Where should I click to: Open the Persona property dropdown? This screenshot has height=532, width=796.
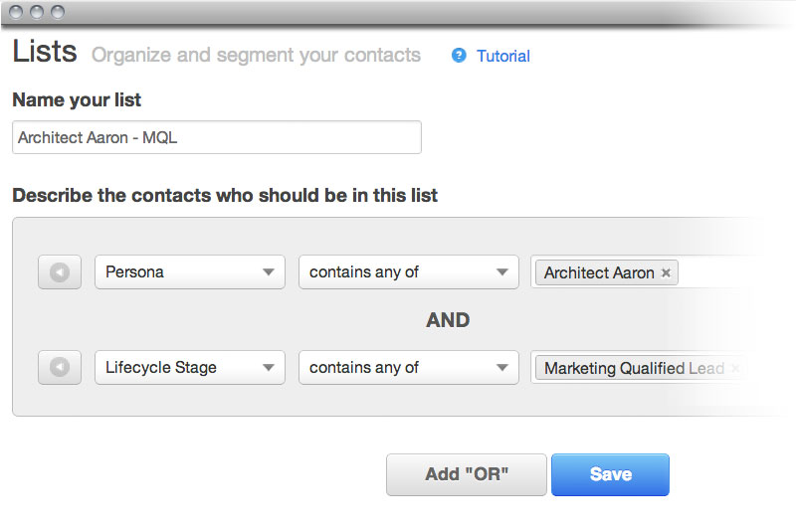pos(189,272)
